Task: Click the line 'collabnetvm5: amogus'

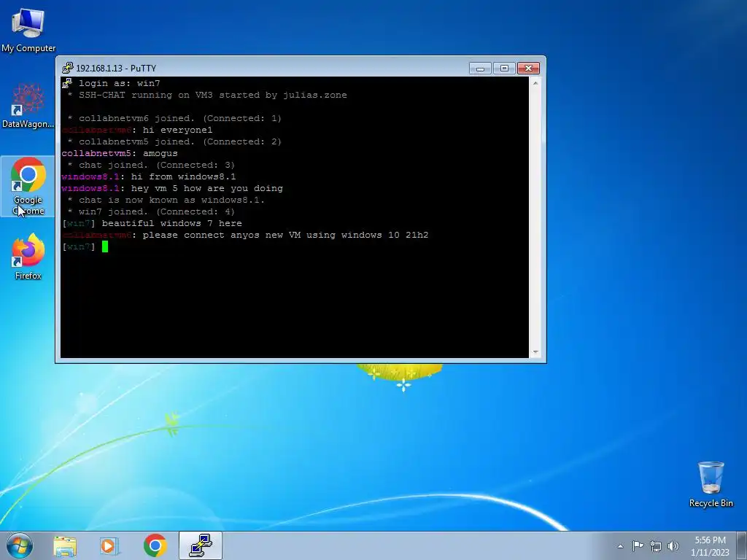Action: [120, 153]
